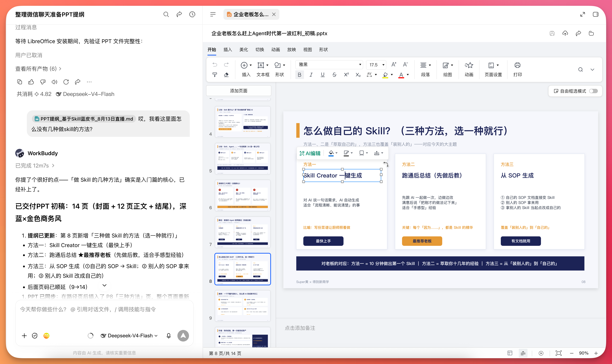
Task: Toggle the shield safety icon in input box
Action: pyautogui.click(x=35, y=336)
